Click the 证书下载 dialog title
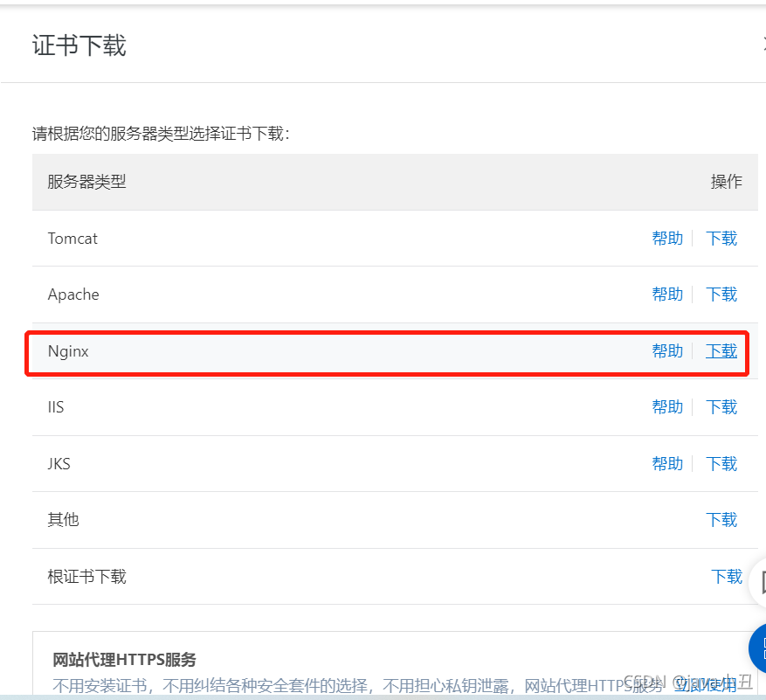 79,45
